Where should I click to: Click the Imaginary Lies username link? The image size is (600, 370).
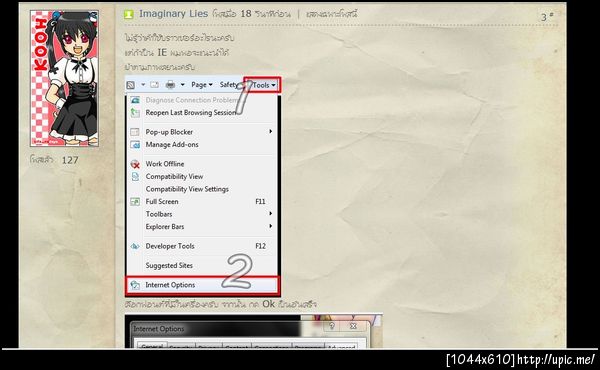click(x=173, y=14)
